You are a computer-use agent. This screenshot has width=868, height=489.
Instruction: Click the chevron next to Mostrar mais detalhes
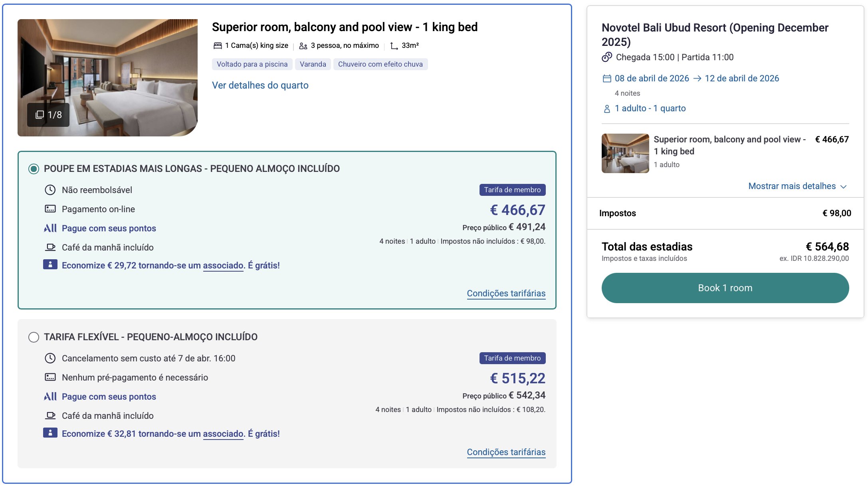pyautogui.click(x=844, y=187)
